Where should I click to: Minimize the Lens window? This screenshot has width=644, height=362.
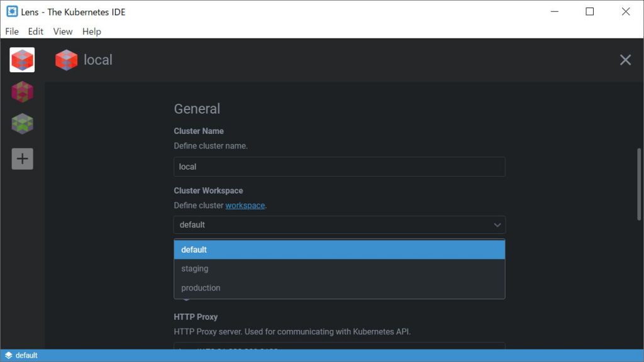[555, 11]
